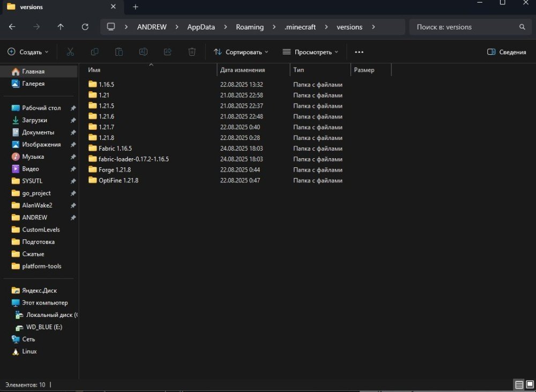
Task: Expand chevron after .minecraft in address bar
Action: (x=326, y=27)
